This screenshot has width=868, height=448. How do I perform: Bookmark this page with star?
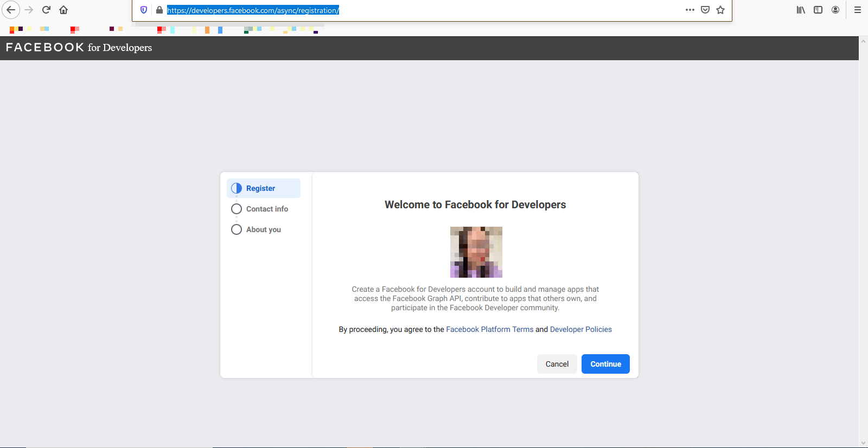point(720,10)
